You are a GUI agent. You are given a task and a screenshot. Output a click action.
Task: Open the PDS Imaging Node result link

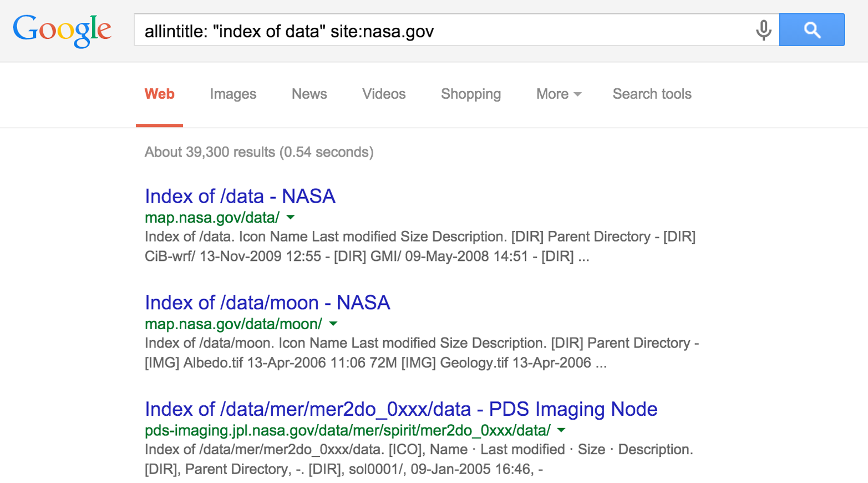pos(400,410)
